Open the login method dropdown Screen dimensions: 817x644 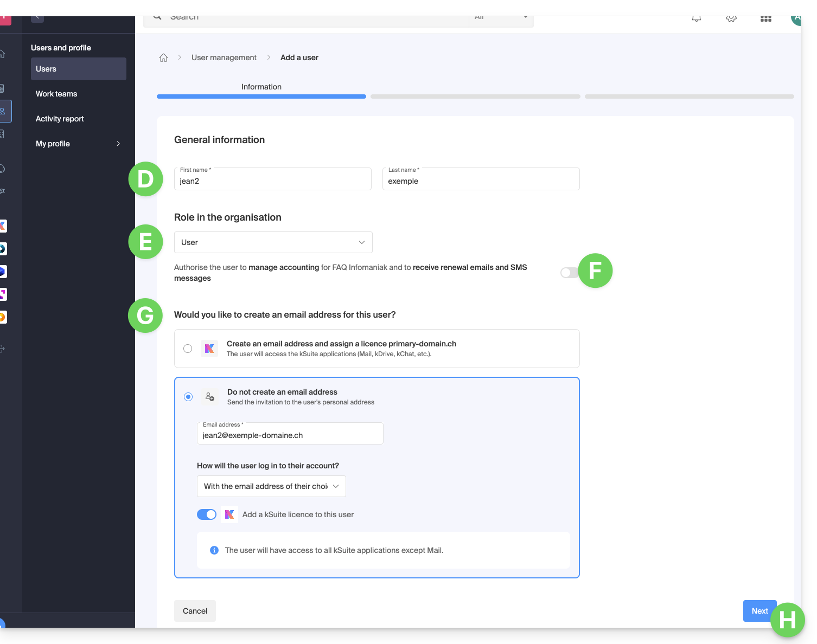click(271, 486)
